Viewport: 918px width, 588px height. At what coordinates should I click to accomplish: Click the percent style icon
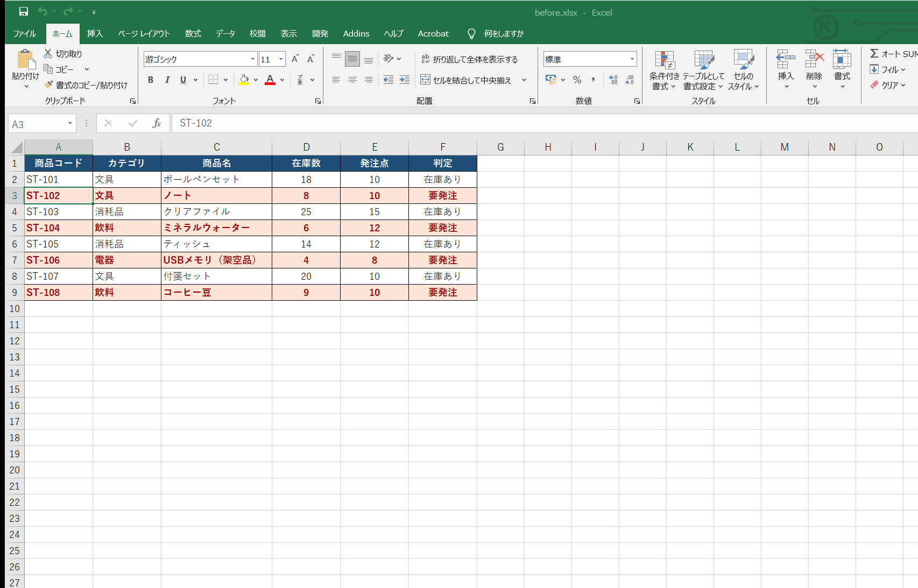click(577, 80)
